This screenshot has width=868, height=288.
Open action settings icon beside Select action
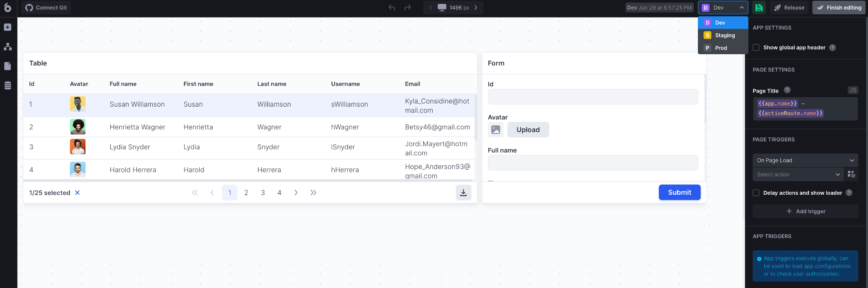coord(851,174)
